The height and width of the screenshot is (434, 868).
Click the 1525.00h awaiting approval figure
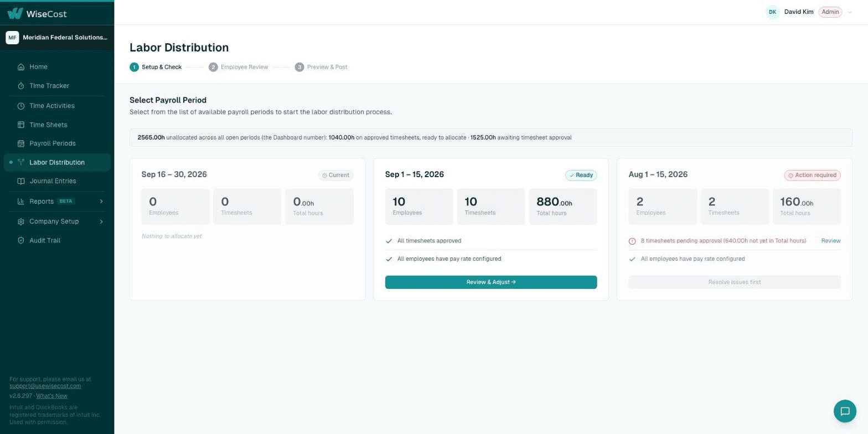point(483,137)
